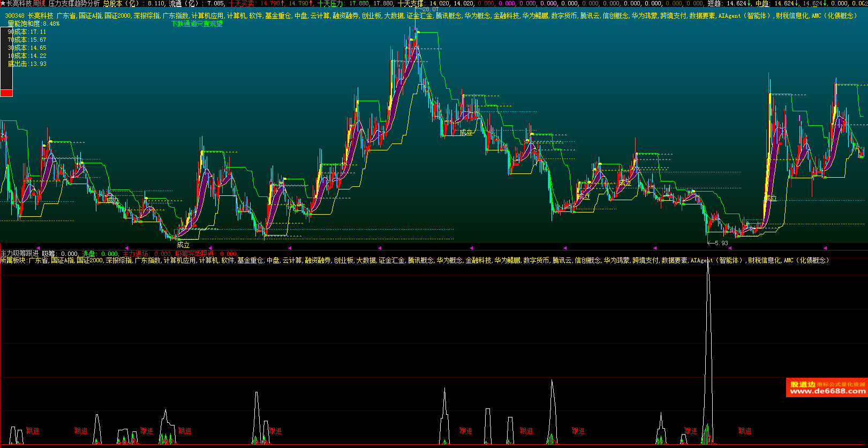
Task: Select the rightmost red 跟进 signal label
Action: click(745, 431)
